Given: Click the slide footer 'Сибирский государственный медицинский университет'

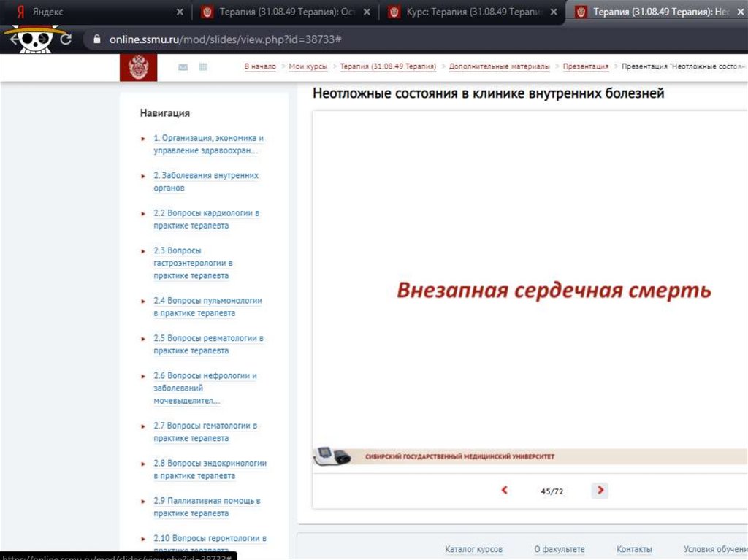Looking at the screenshot, I should pyautogui.click(x=459, y=456).
